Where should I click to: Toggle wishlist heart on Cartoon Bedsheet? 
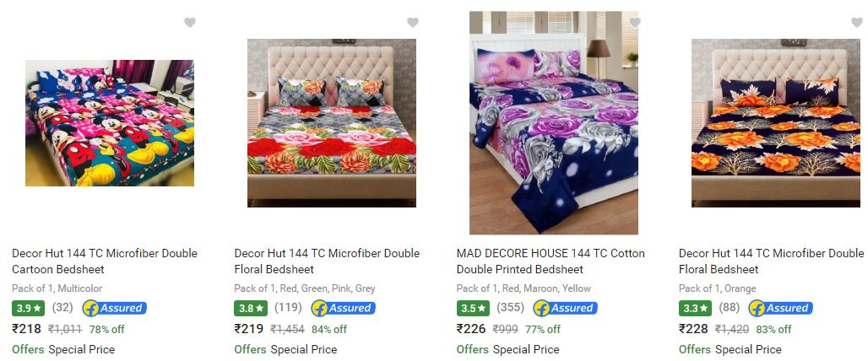pyautogui.click(x=190, y=23)
